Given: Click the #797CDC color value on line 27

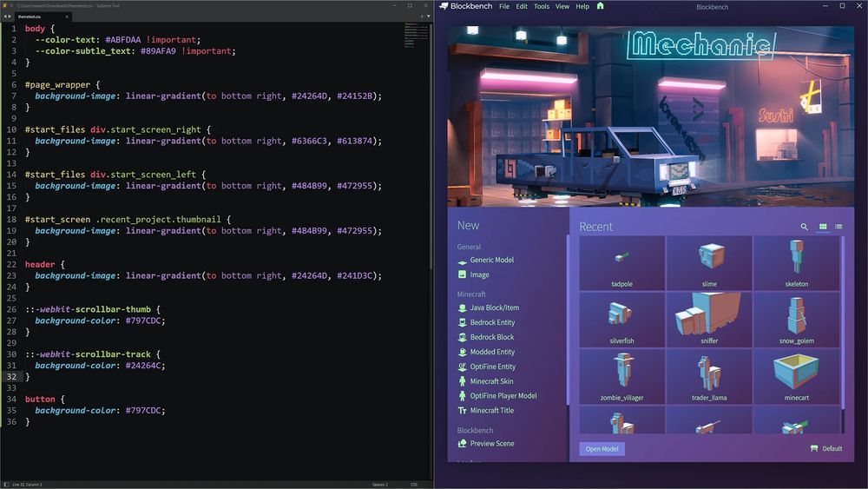Looking at the screenshot, I should (143, 320).
